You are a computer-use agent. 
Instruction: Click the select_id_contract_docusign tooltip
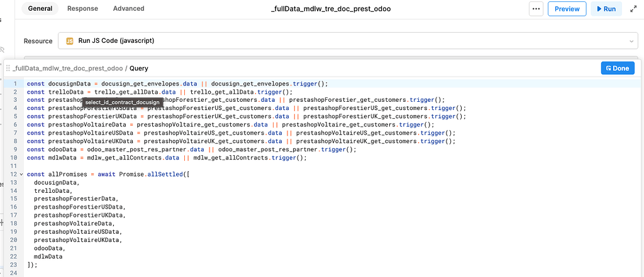click(122, 102)
